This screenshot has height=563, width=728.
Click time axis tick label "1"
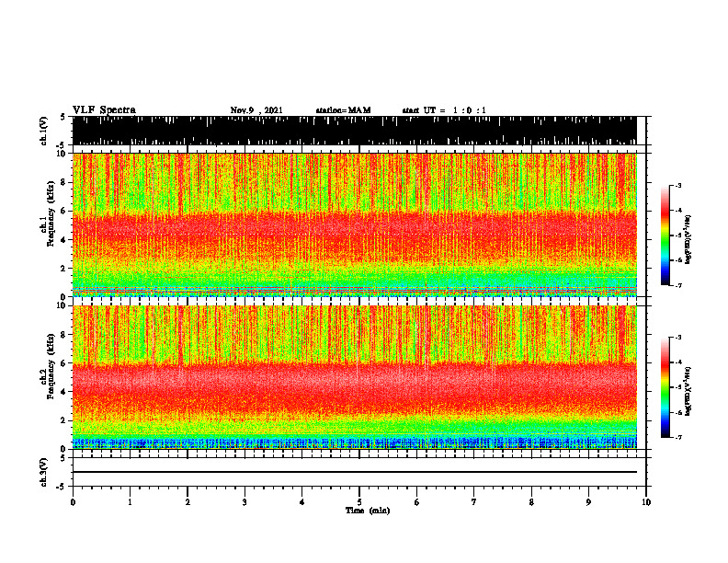130,502
